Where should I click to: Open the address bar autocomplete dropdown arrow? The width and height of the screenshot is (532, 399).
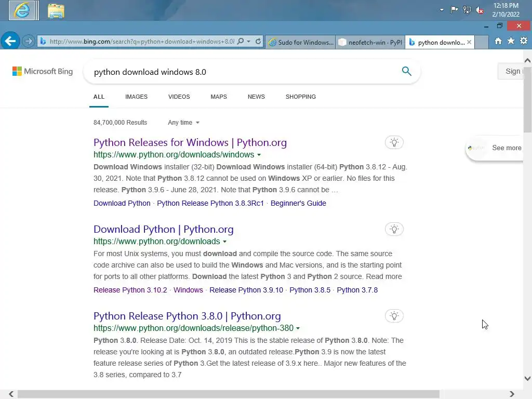coord(249,42)
